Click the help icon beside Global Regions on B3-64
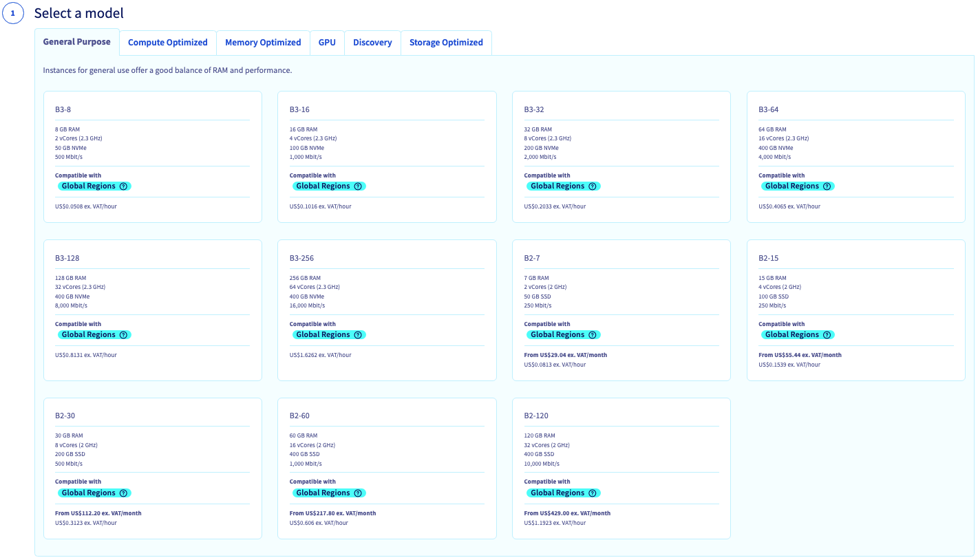This screenshot has width=978, height=560. coord(827,186)
